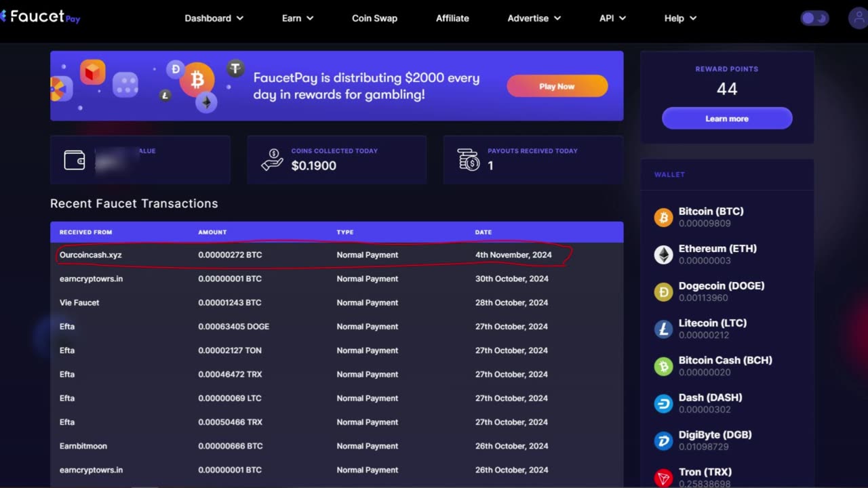Click the Bitcoin coin icon in banner

[x=197, y=81]
